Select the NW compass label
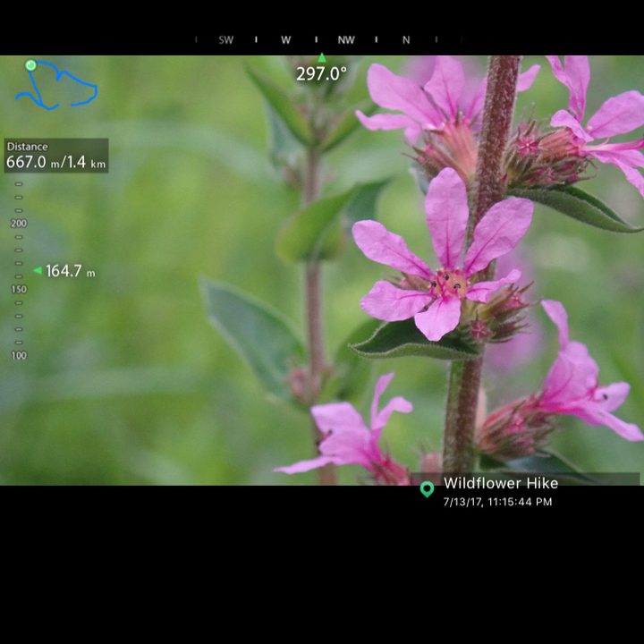 click(x=346, y=40)
